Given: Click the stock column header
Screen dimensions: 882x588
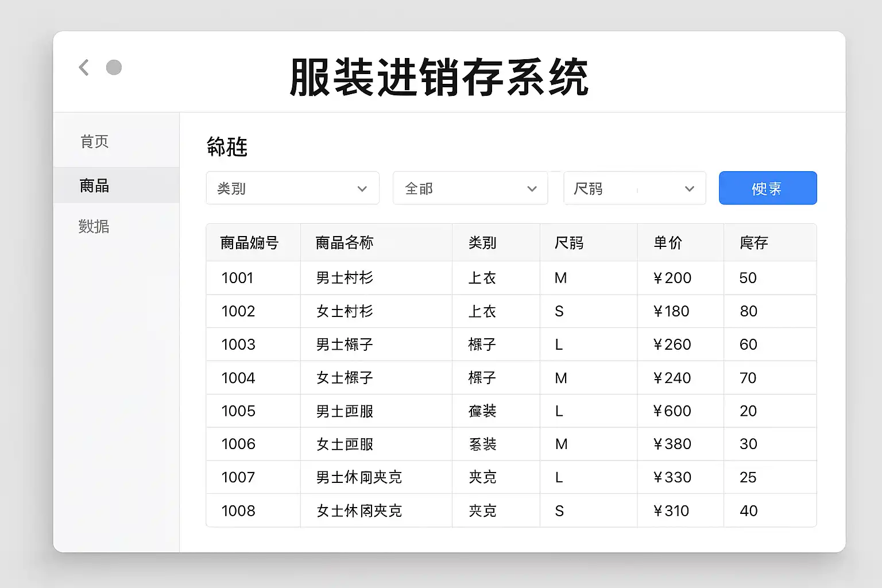Looking at the screenshot, I should tap(754, 243).
